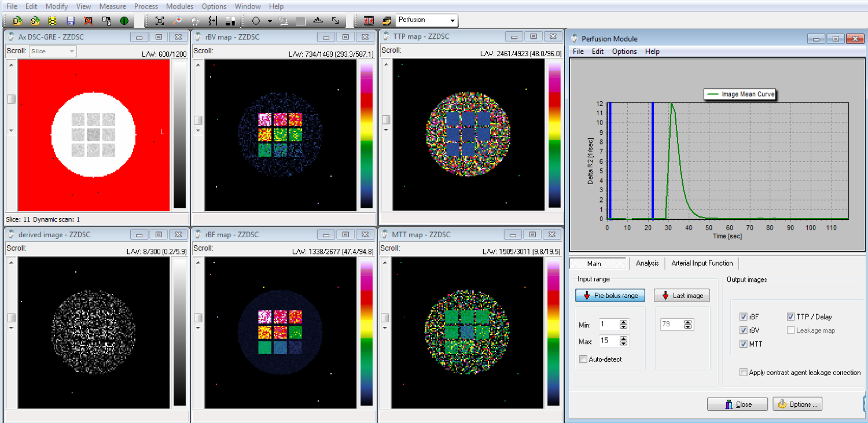Open the ROI shape dropdown arrow
The image size is (868, 423).
tap(270, 21)
